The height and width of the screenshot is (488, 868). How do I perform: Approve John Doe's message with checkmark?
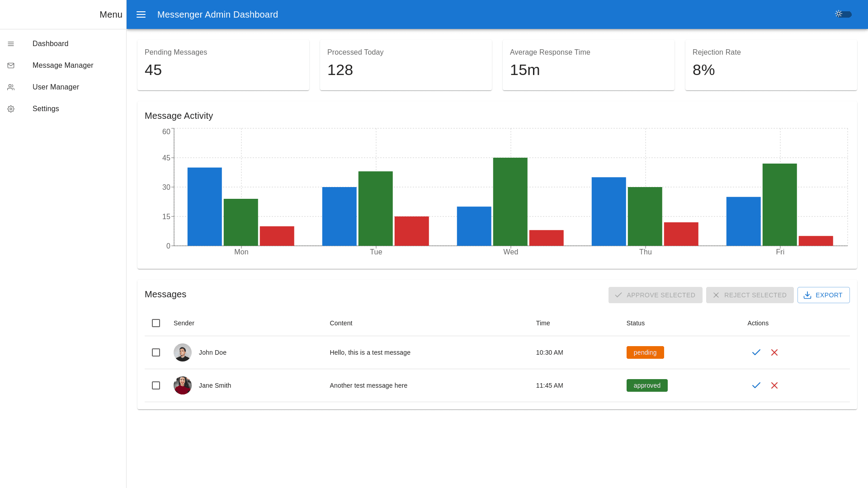[x=756, y=352]
